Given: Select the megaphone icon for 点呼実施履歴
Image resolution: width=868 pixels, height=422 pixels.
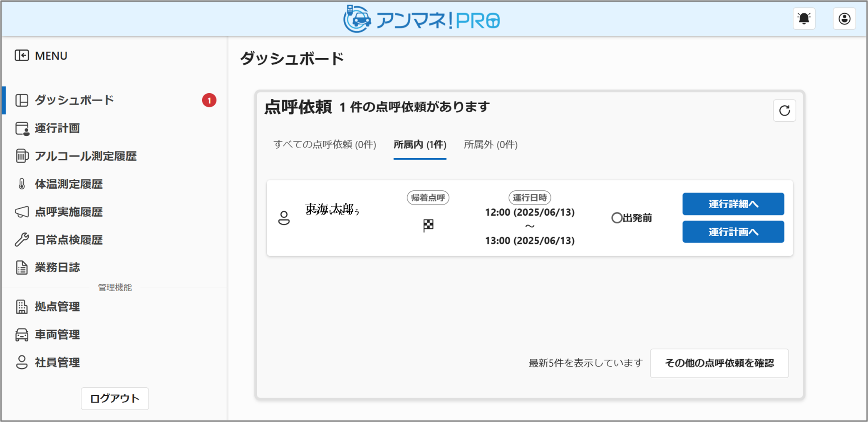Looking at the screenshot, I should click(x=22, y=212).
